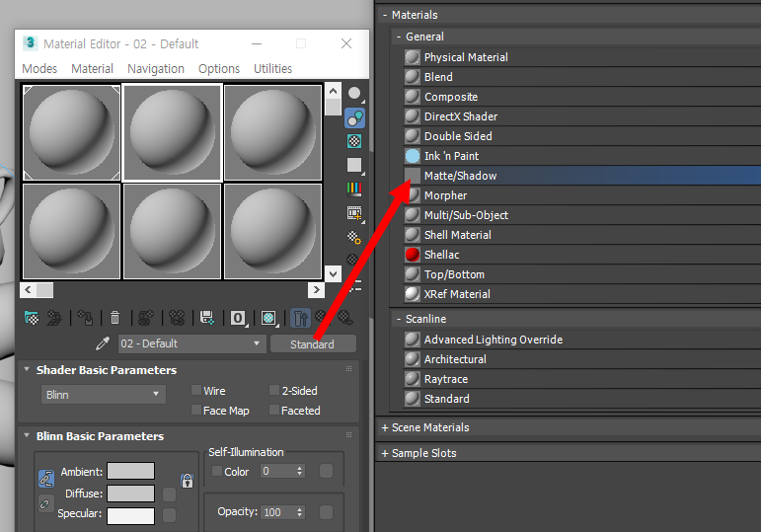This screenshot has width=761, height=532.
Task: Toggle the checkered Background icon
Action: (354, 141)
